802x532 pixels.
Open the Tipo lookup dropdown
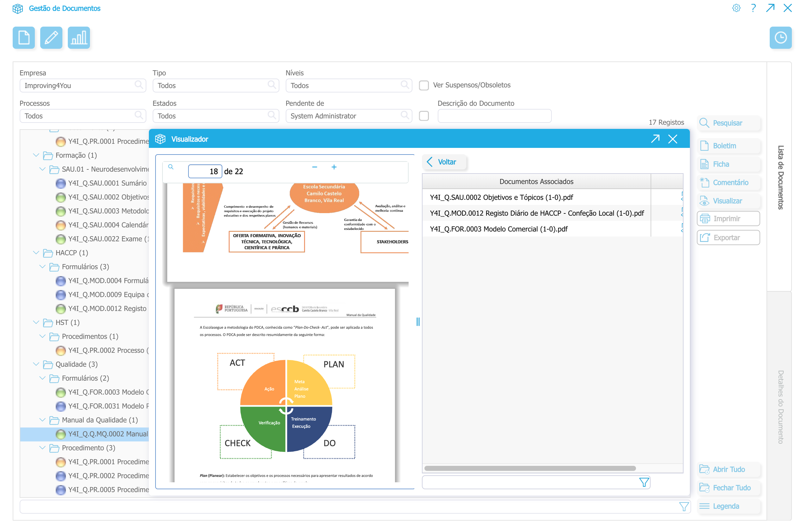pyautogui.click(x=271, y=85)
